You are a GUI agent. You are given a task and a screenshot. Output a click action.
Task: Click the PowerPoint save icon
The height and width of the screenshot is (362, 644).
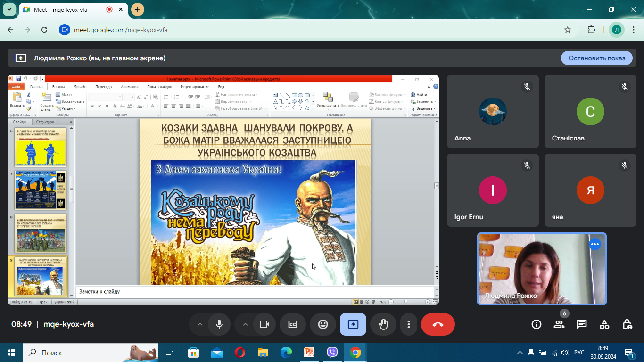[x=18, y=79]
